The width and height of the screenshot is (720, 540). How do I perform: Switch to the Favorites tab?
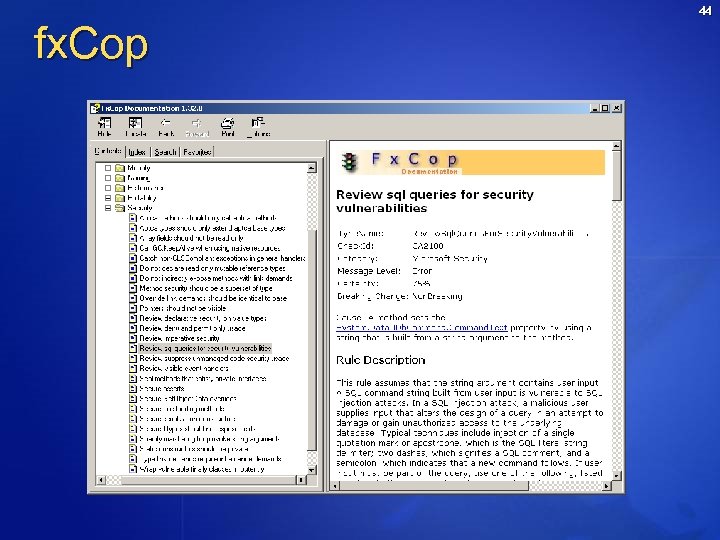[x=197, y=152]
